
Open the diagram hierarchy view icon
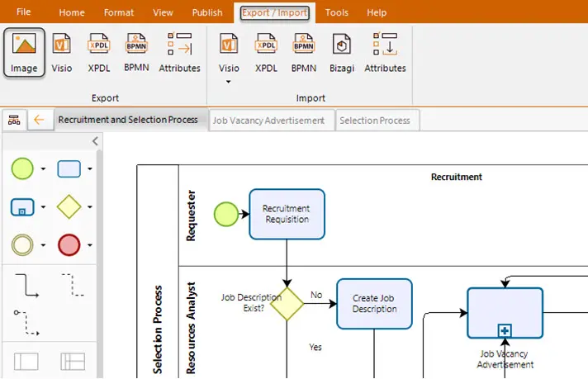coord(14,120)
